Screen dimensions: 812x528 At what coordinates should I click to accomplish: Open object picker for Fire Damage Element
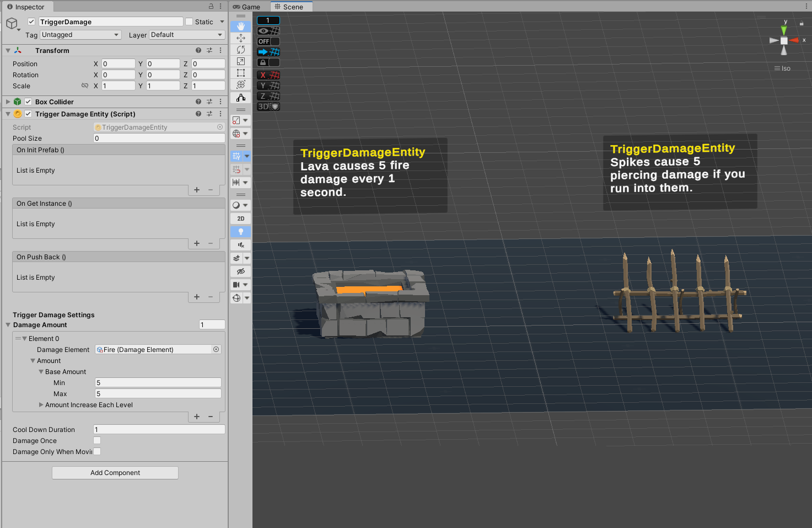216,349
